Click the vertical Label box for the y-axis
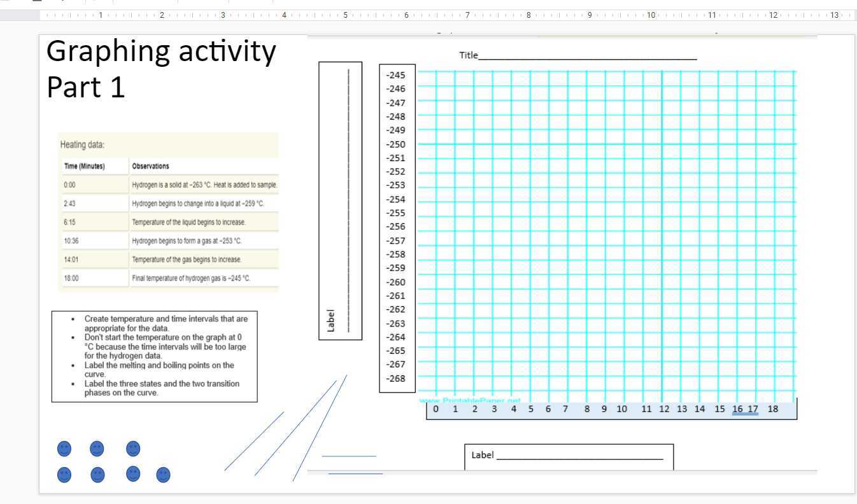This screenshot has height=504, width=857. coord(340,200)
